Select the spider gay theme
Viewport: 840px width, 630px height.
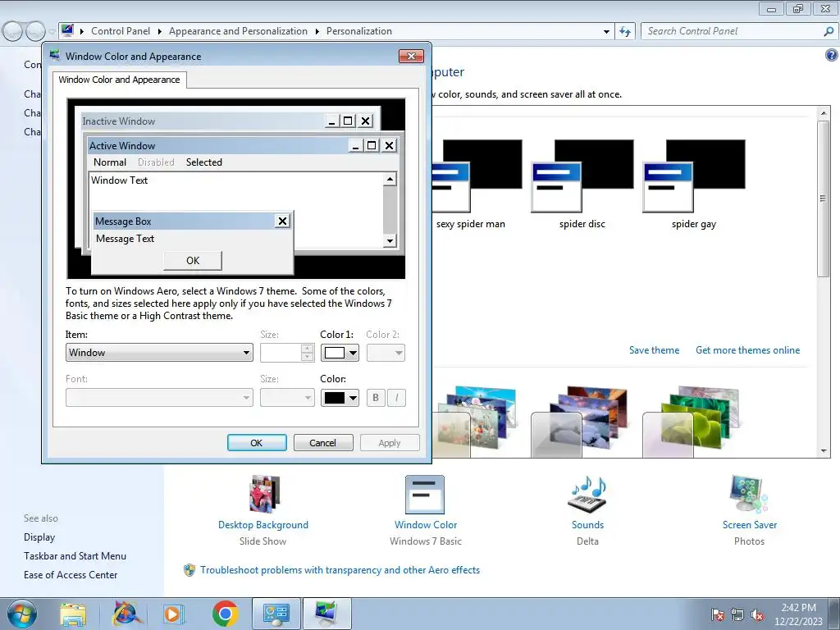tap(694, 185)
